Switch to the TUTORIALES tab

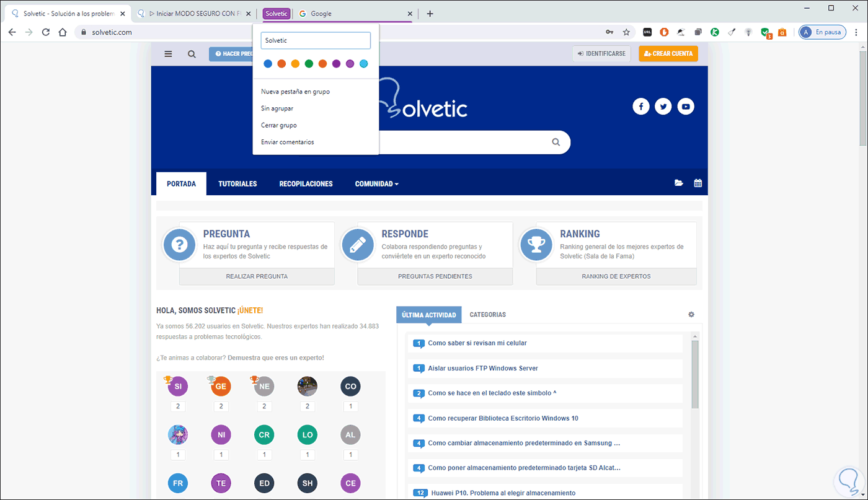[x=237, y=184]
